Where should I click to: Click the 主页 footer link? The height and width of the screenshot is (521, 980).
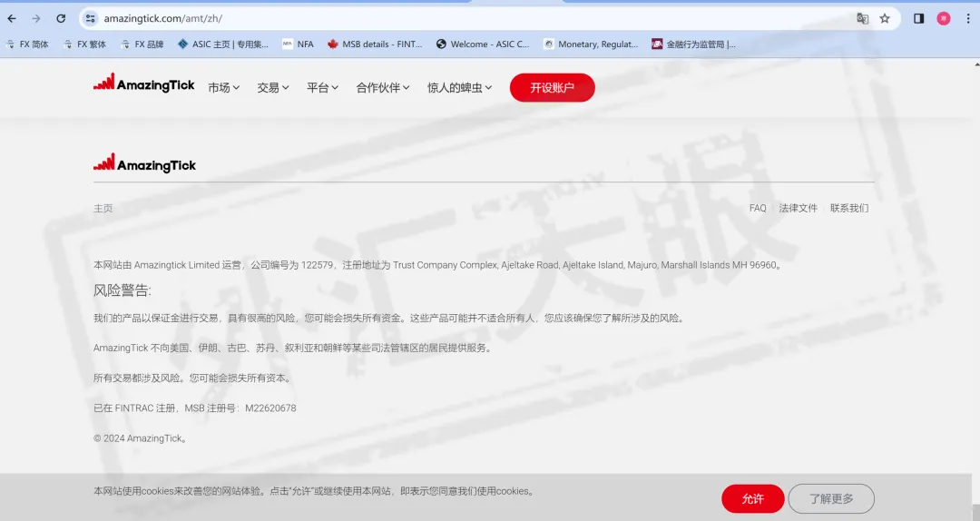(103, 208)
